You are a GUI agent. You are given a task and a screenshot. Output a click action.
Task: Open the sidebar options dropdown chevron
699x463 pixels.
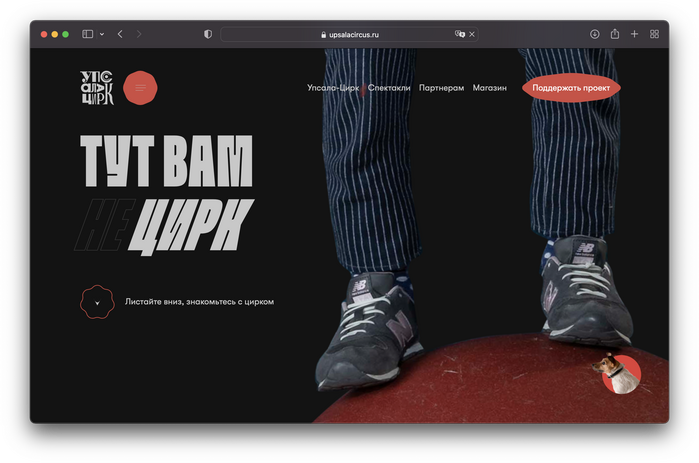(x=102, y=34)
